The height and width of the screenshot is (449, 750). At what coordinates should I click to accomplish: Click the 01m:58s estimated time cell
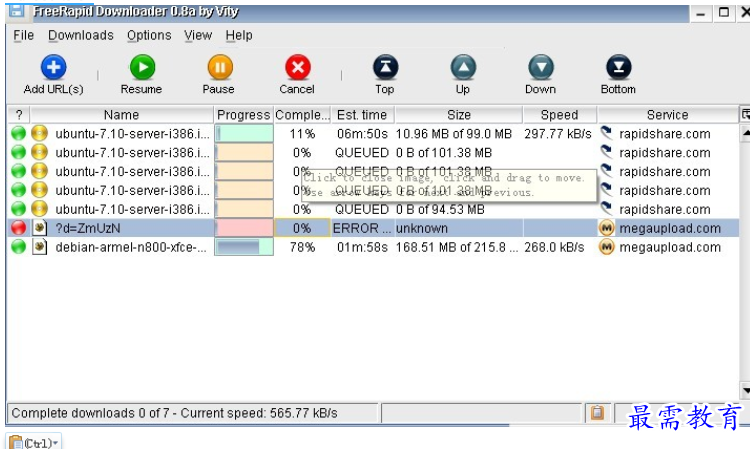point(362,247)
